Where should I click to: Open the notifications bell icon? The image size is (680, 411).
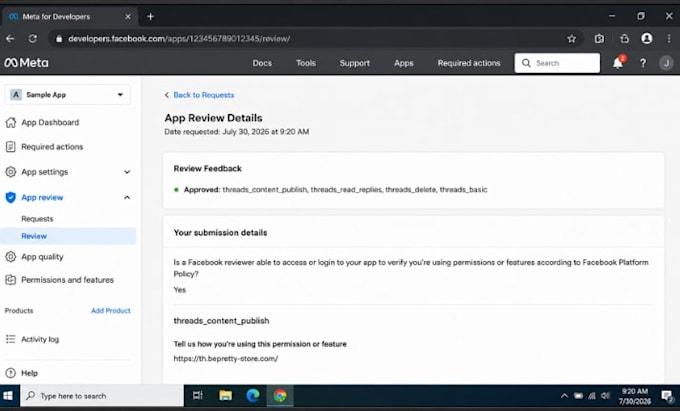point(618,63)
